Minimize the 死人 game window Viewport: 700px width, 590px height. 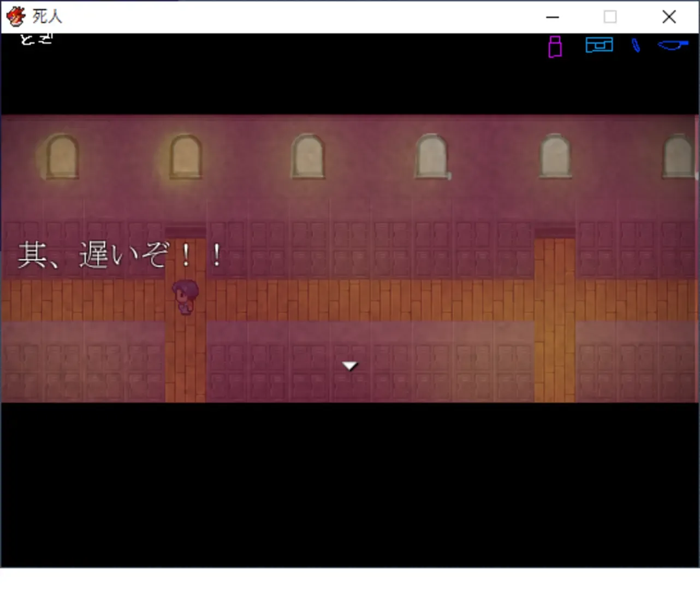pyautogui.click(x=552, y=17)
